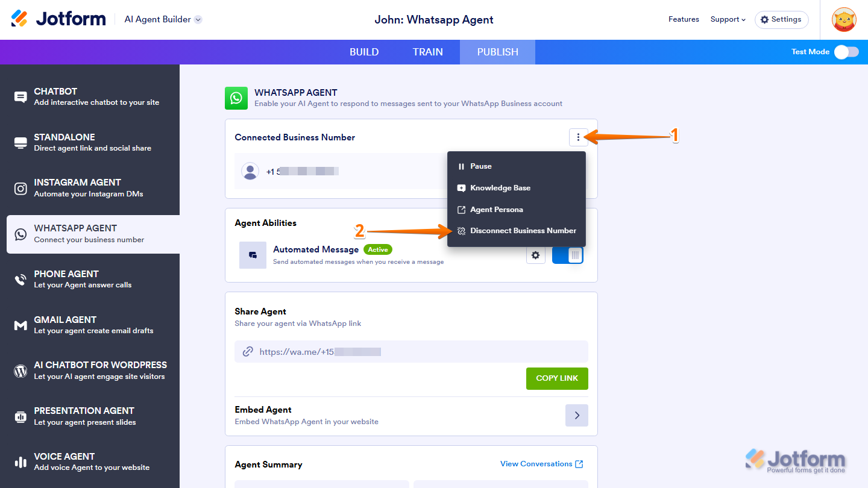Open the Settings button
The width and height of the screenshot is (868, 488).
point(781,19)
